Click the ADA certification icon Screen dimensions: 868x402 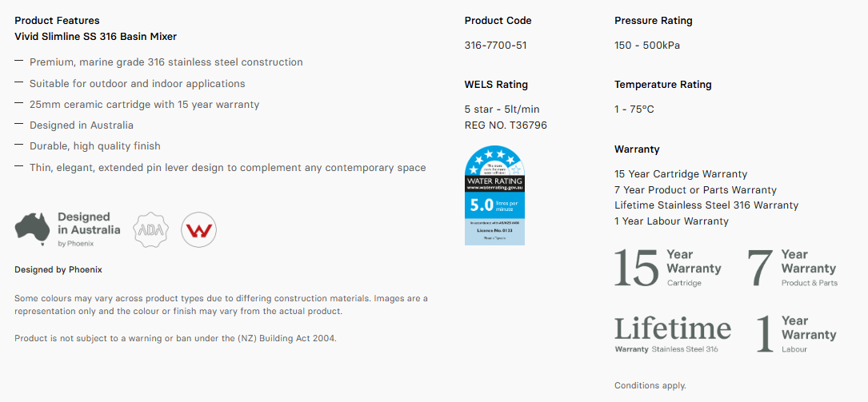150,229
